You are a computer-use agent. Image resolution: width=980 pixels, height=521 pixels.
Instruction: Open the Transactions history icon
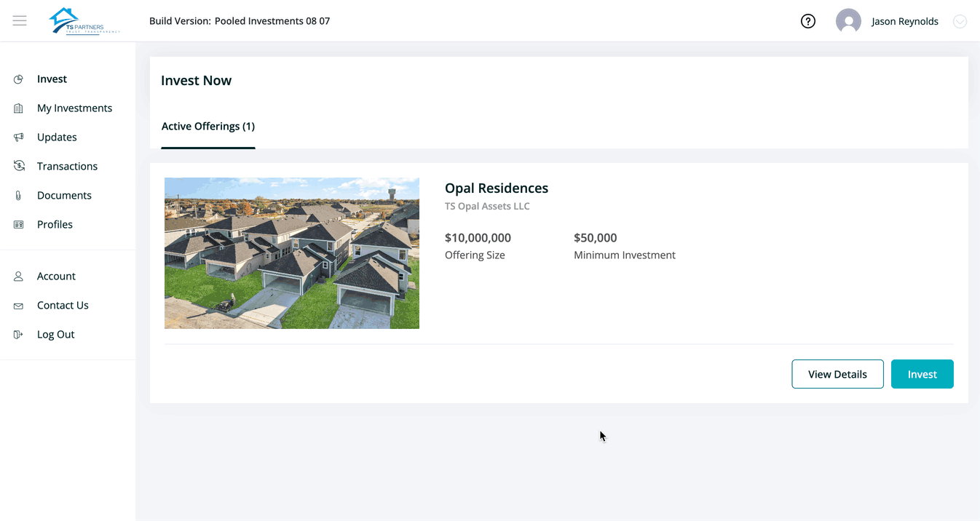tap(18, 166)
